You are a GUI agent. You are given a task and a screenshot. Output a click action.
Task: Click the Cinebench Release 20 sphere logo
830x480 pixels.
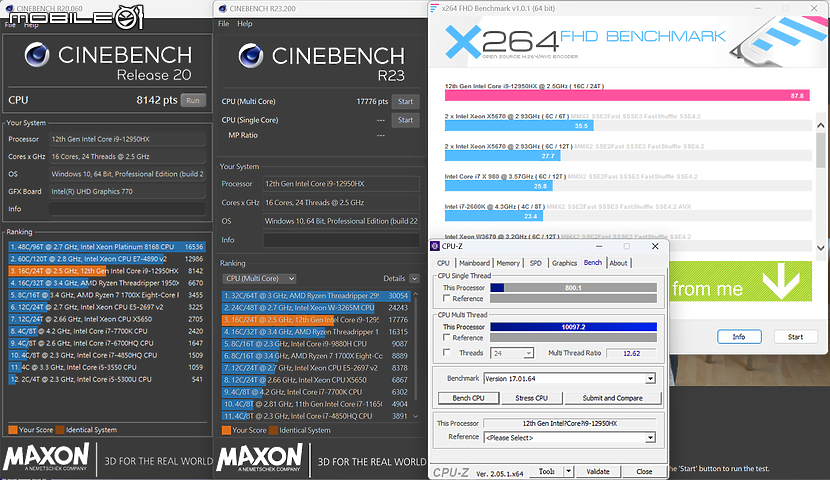(37, 55)
